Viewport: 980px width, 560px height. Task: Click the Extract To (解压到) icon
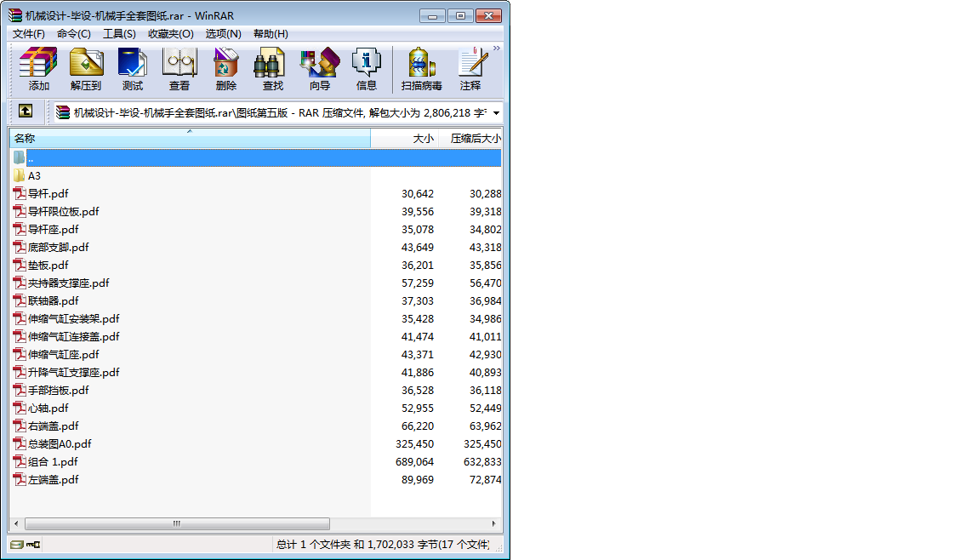[x=86, y=69]
